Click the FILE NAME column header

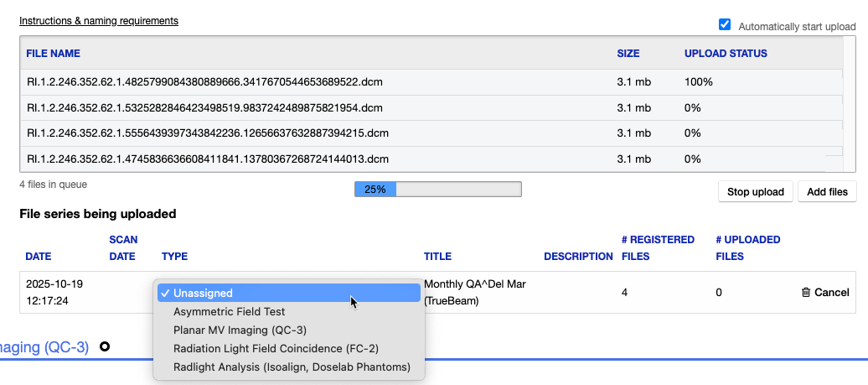coord(53,54)
